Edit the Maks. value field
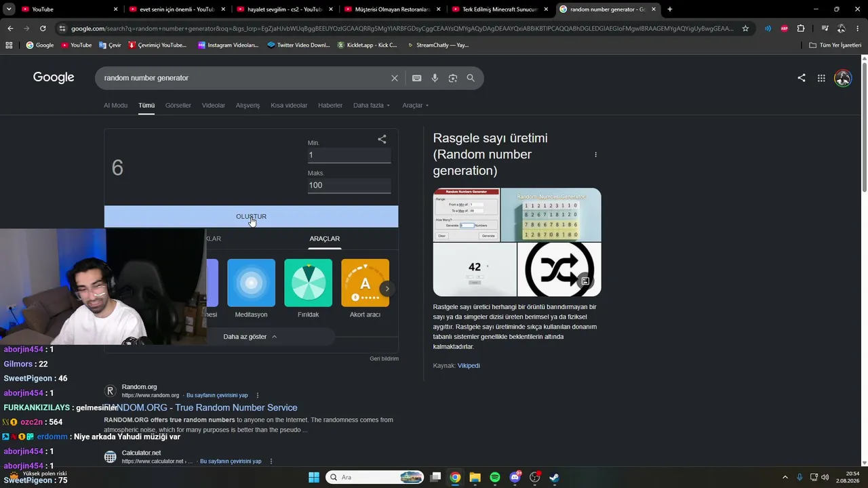 coord(349,185)
